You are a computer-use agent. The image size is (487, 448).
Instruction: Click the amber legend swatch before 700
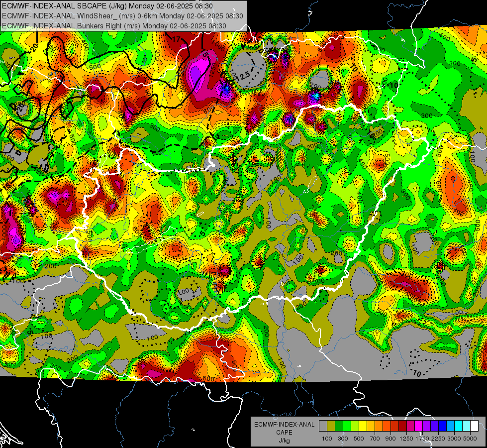(x=371, y=426)
